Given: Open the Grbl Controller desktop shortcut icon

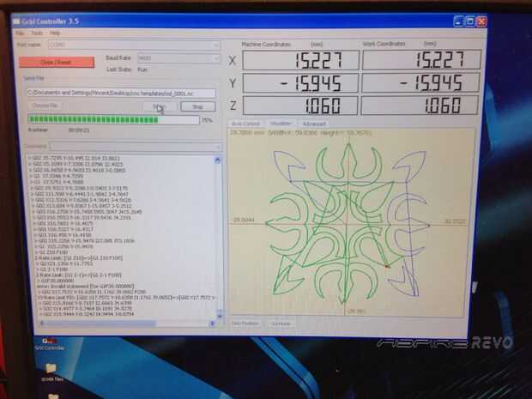Looking at the screenshot, I should pos(49,342).
